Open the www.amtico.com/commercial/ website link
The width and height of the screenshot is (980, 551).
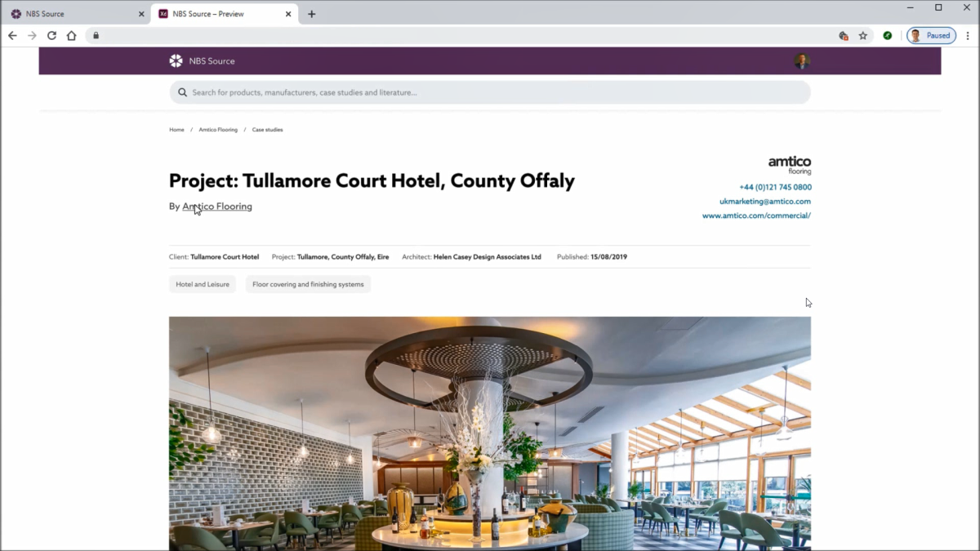click(756, 216)
